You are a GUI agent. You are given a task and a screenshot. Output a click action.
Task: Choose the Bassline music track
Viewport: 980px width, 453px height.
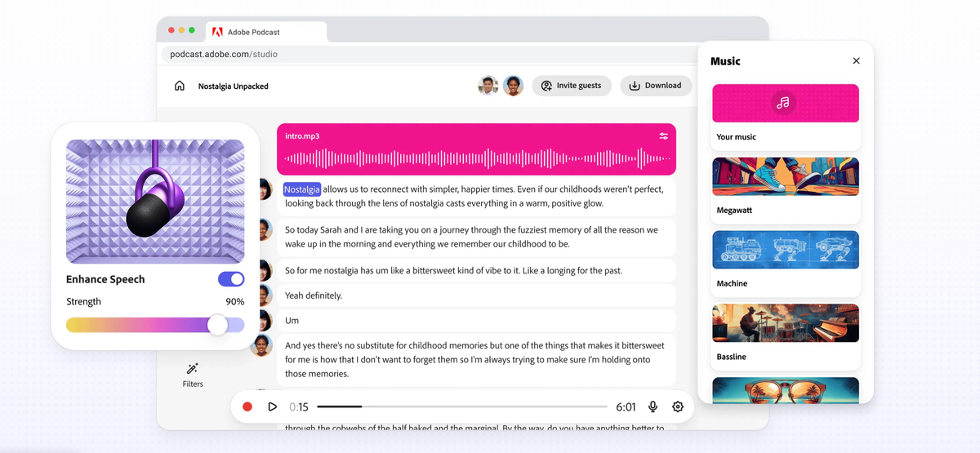coord(786,337)
